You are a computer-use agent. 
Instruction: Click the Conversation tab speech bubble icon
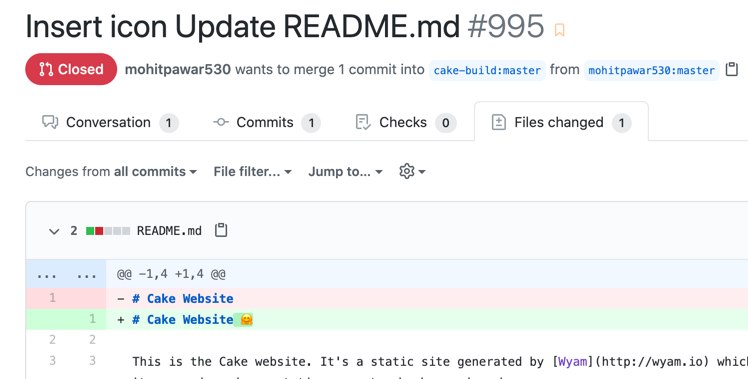point(50,122)
